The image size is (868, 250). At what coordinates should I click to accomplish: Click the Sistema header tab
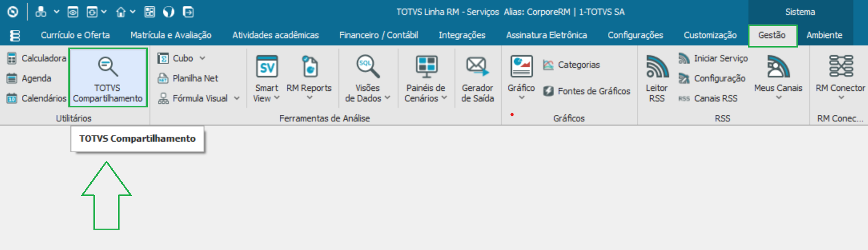click(x=800, y=12)
